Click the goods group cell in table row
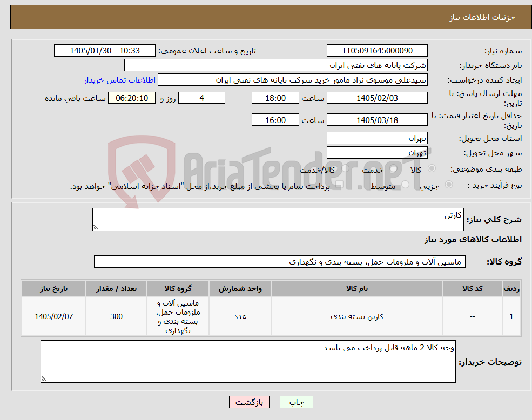The width and height of the screenshot is (532, 420). [x=178, y=316]
